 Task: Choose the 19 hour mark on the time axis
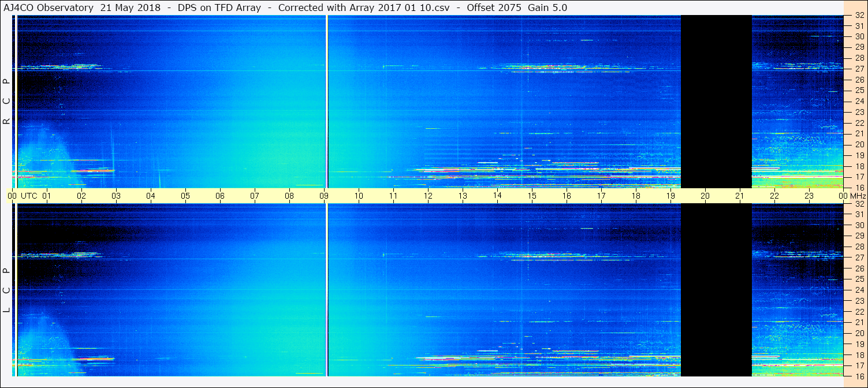click(x=670, y=196)
